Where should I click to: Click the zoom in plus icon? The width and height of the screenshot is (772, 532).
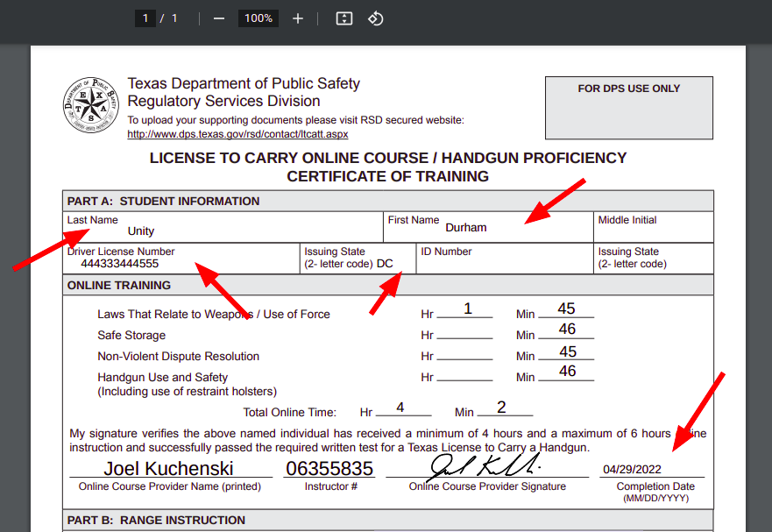pyautogui.click(x=297, y=18)
